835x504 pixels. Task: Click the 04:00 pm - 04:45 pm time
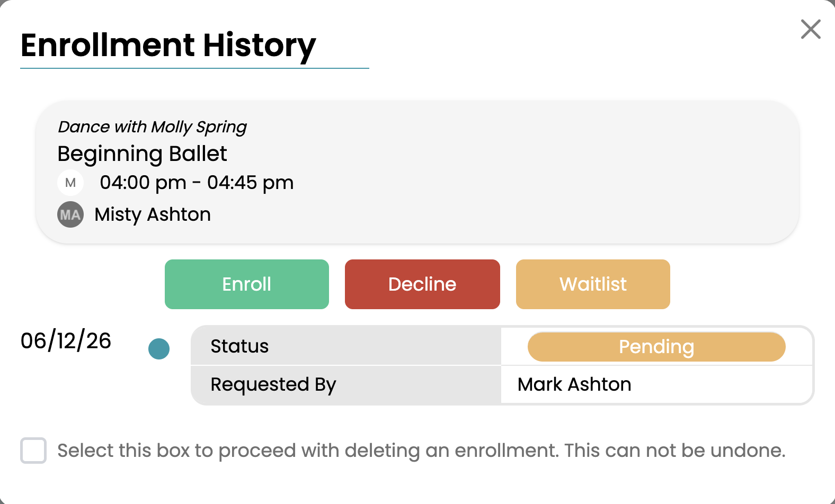click(197, 183)
